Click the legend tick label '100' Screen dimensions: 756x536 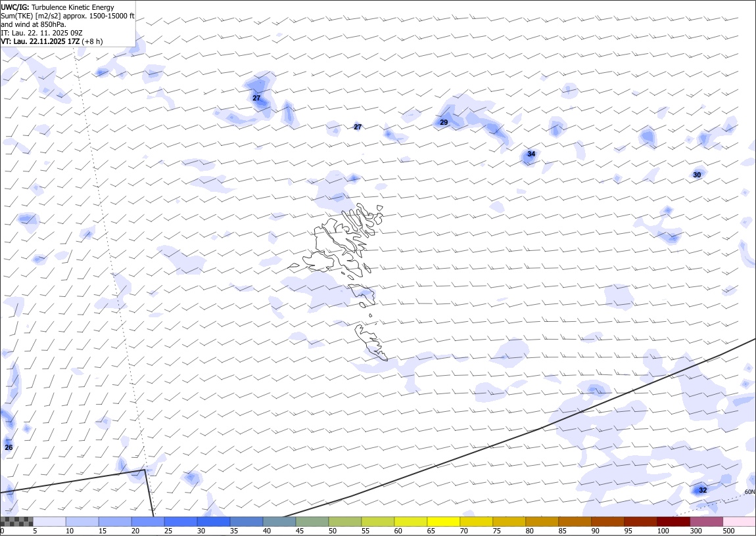point(663,531)
